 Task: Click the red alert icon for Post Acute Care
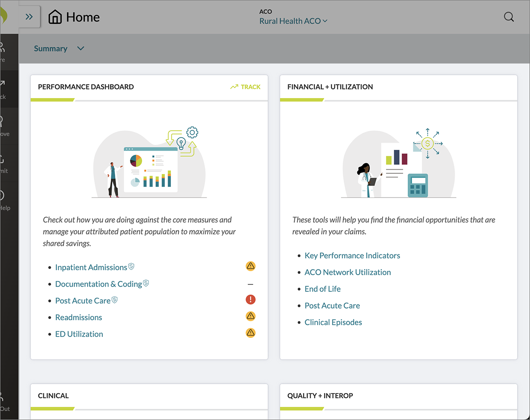[x=250, y=300]
